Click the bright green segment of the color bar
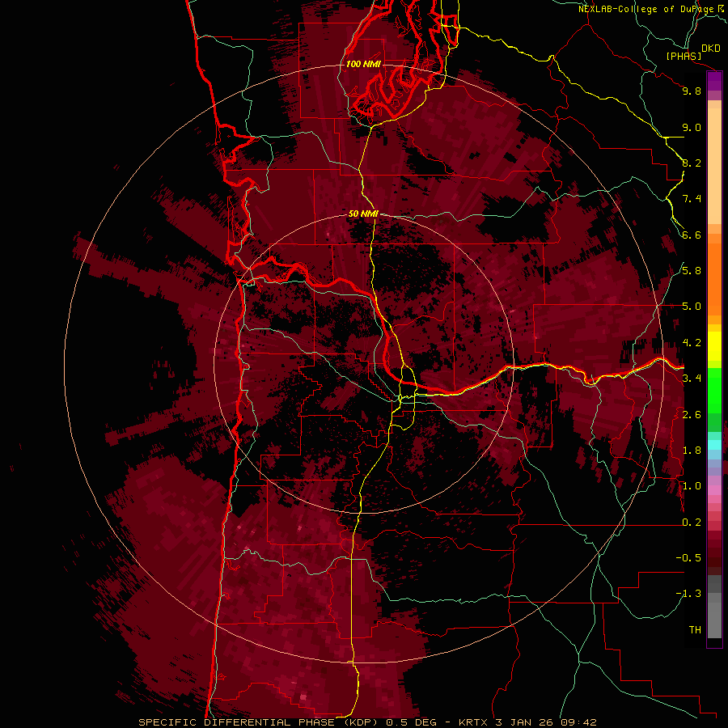Image resolution: width=728 pixels, height=728 pixels. pos(714,390)
